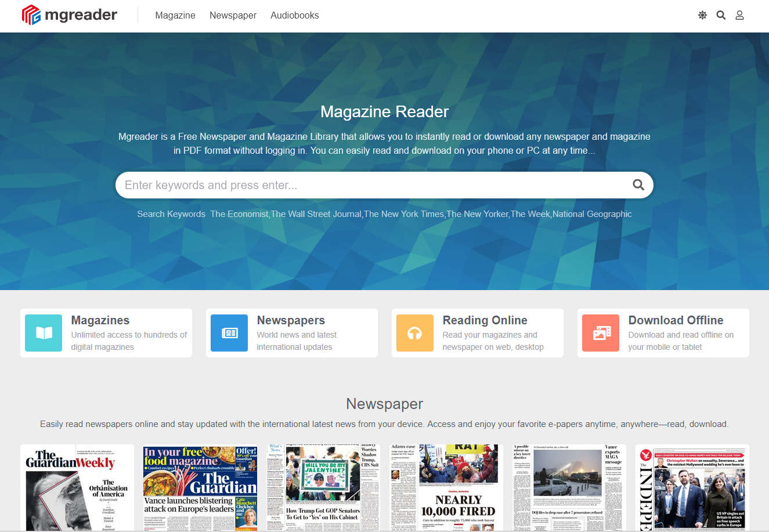Open the Newspapers card title
The image size is (769, 532).
point(291,320)
